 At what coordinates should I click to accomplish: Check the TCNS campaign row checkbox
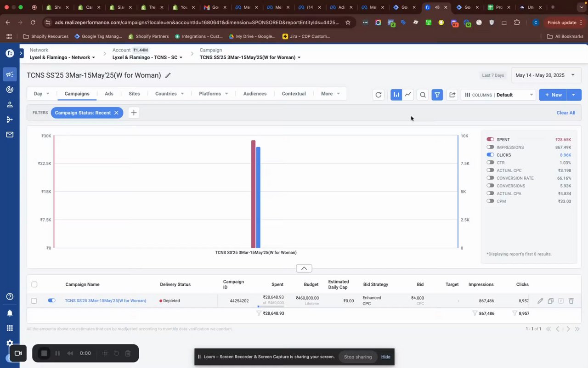pyautogui.click(x=34, y=301)
